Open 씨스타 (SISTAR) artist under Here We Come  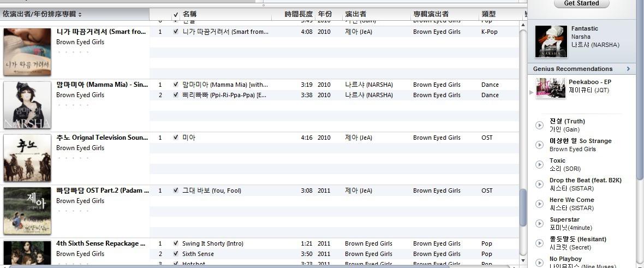coord(571,208)
